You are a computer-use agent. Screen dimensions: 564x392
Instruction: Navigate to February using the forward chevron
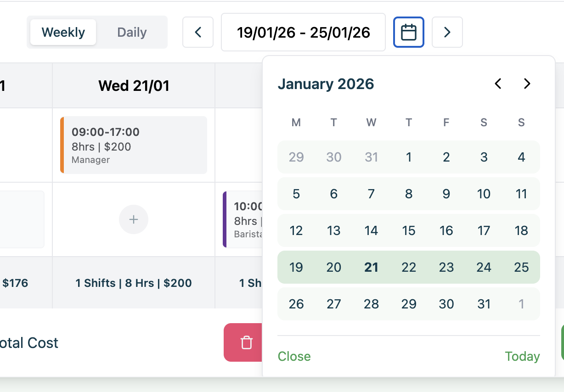click(526, 84)
